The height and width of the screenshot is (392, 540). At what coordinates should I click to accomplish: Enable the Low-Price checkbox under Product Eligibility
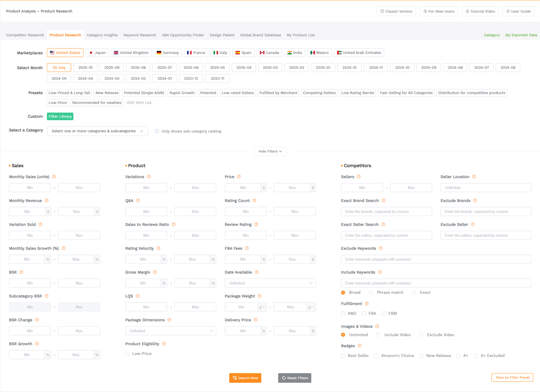pyautogui.click(x=127, y=354)
